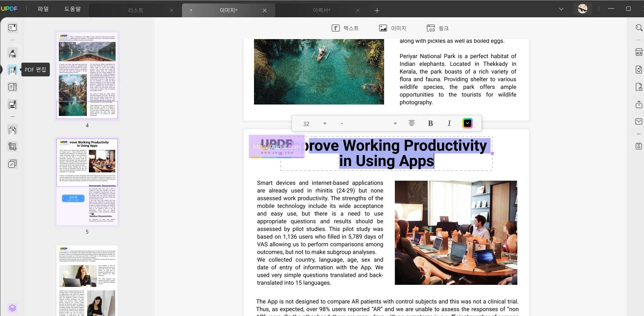Click the UPDF logo
Viewport: 644px width, 316px height.
point(9,9)
